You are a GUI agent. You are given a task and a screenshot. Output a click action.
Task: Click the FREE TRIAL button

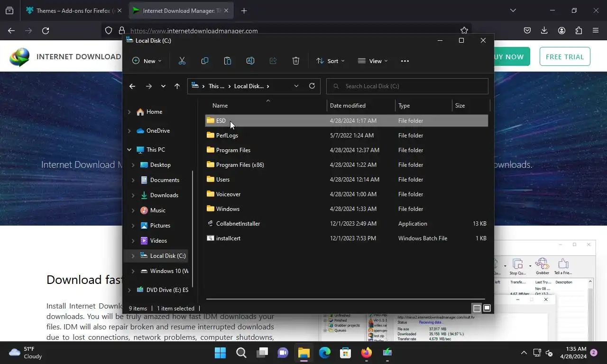[565, 57]
